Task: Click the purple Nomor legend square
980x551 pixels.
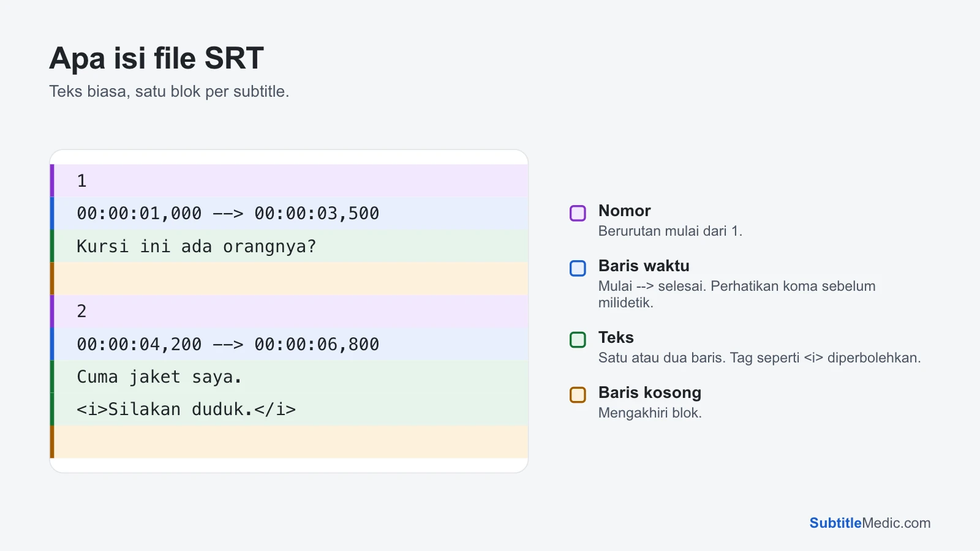Action: (578, 213)
